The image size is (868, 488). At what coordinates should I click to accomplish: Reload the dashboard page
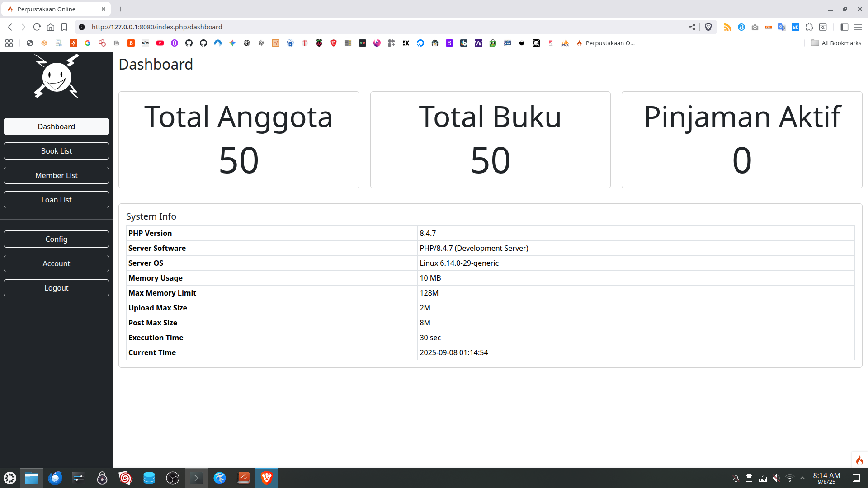pyautogui.click(x=37, y=27)
